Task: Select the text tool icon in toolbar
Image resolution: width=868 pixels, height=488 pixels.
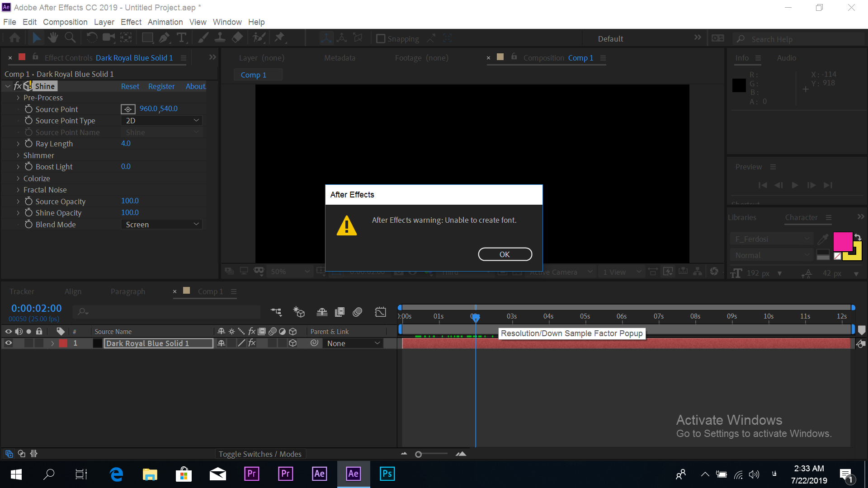Action: [183, 38]
